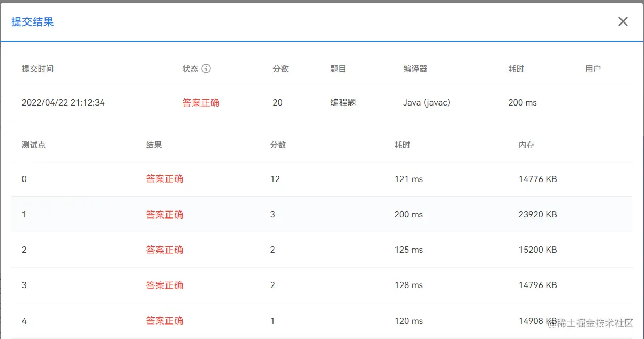Click 答案正确 result for test point 3
The width and height of the screenshot is (644, 339).
pos(164,285)
